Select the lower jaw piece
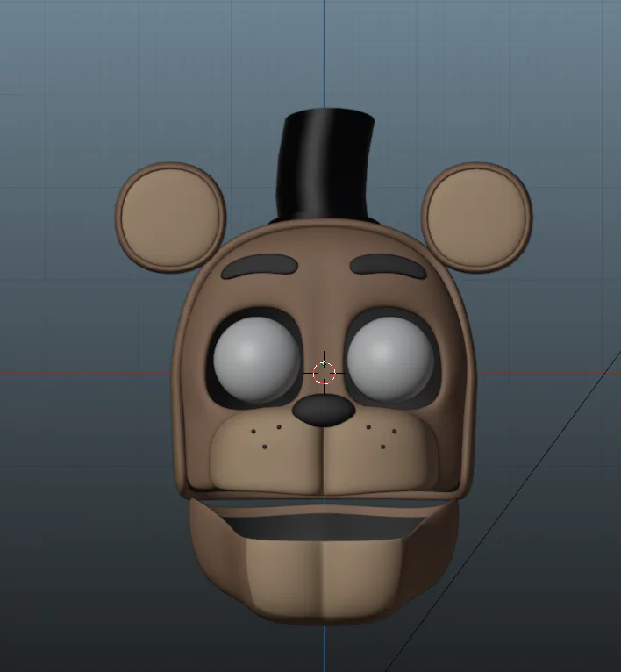Viewport: 621px width, 672px height. [x=324, y=561]
